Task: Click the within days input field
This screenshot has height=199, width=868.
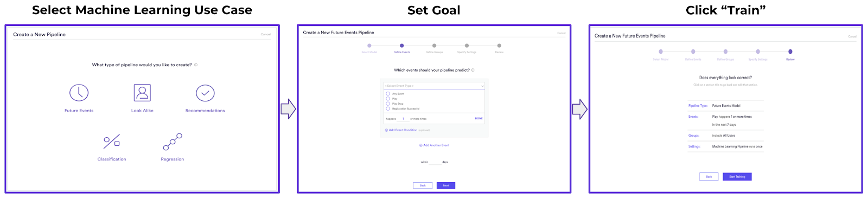Action: [435, 162]
